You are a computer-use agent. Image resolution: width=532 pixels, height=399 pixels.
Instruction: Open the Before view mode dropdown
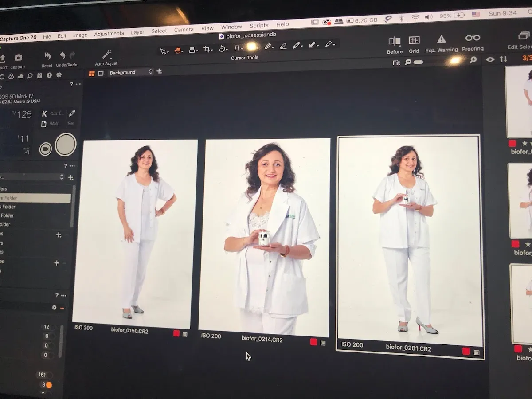click(x=394, y=42)
